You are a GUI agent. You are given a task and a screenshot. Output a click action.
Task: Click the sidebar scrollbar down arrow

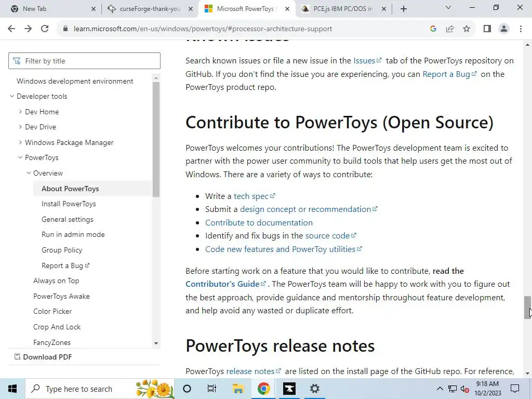156,343
